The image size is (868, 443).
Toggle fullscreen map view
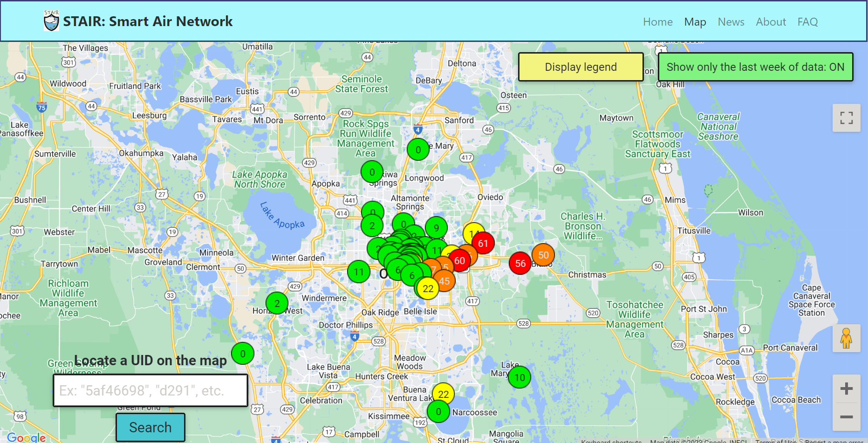coord(846,118)
